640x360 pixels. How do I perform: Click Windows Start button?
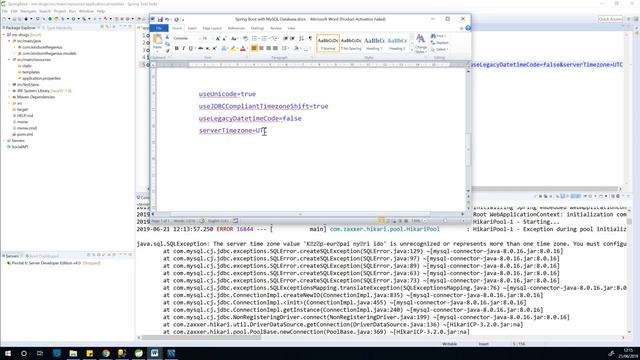[x=8, y=353]
